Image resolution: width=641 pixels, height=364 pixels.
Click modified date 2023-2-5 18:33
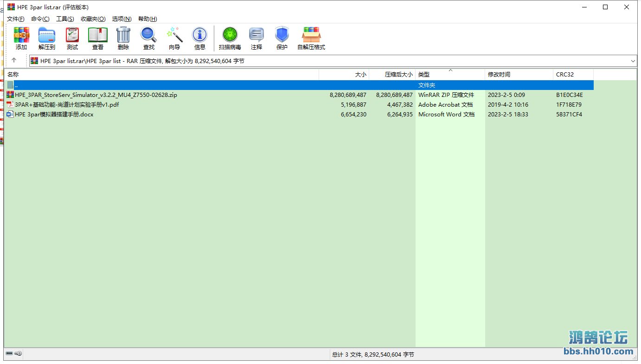click(508, 114)
